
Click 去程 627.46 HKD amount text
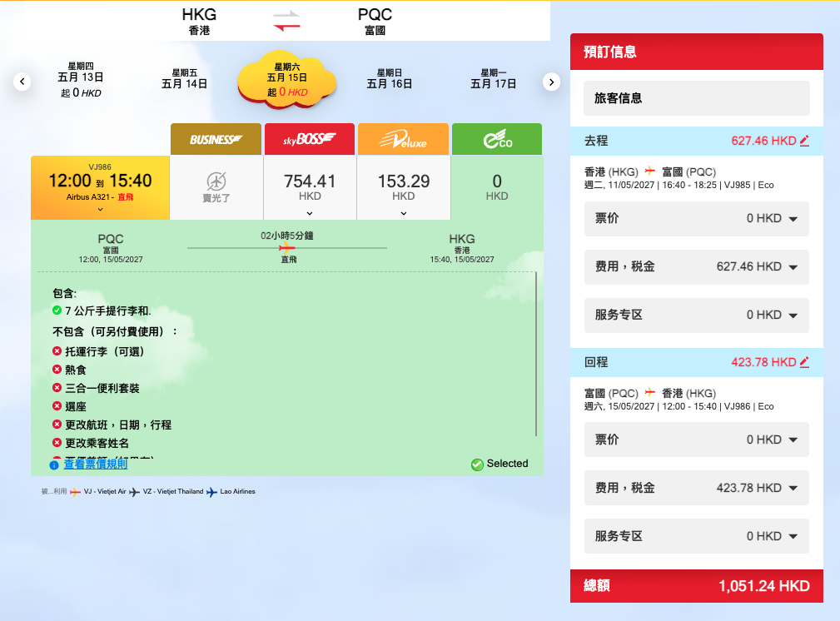[763, 141]
